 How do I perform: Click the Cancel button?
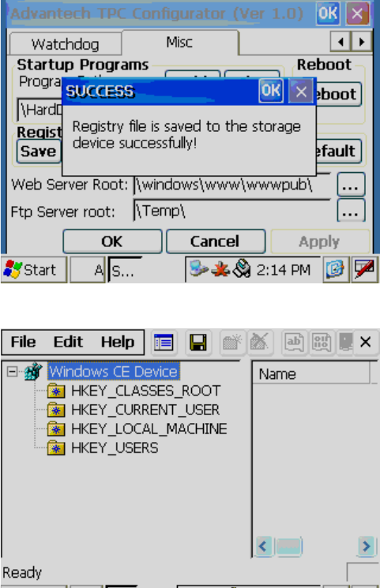pyautogui.click(x=216, y=242)
